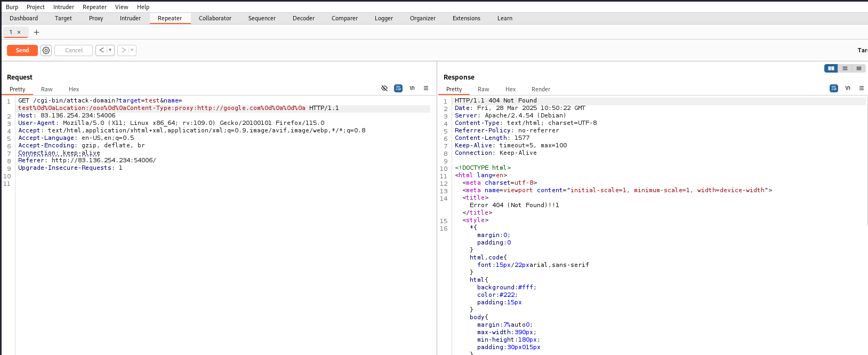Open history dropdown beside the back arrow

pos(110,50)
